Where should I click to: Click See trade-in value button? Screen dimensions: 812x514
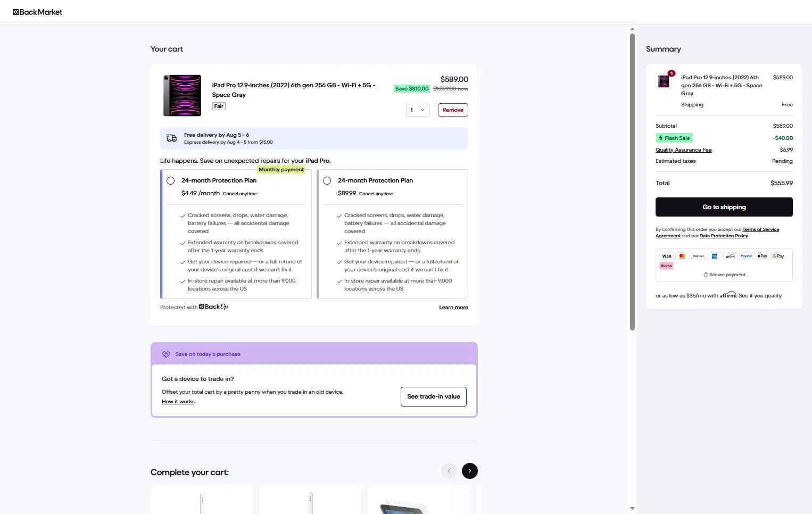point(433,396)
